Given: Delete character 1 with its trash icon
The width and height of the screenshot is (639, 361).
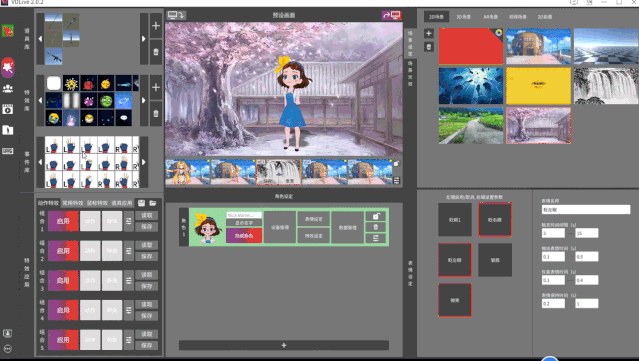Looking at the screenshot, I should 375,227.
